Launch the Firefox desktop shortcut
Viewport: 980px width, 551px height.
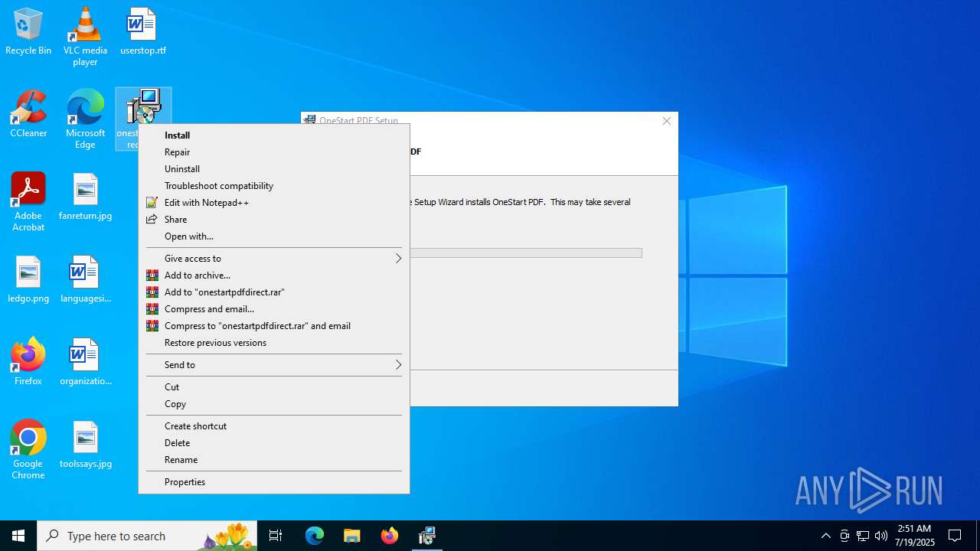tap(28, 362)
